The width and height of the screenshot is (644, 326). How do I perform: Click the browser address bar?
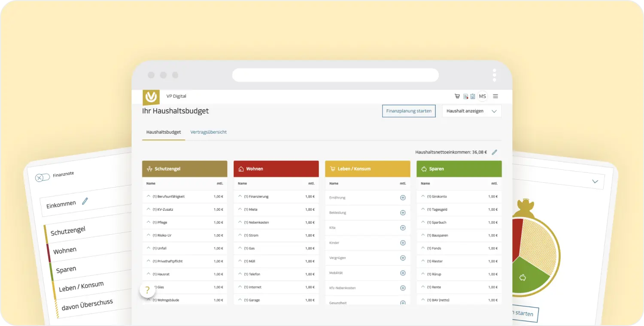(335, 75)
